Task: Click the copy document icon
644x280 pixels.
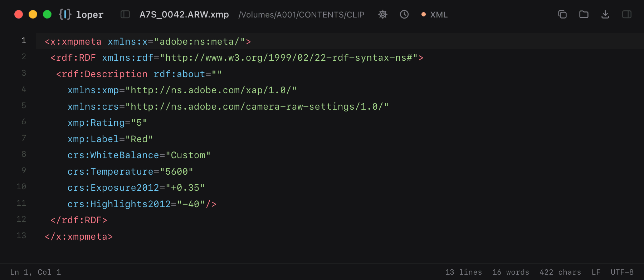Action: point(562,14)
